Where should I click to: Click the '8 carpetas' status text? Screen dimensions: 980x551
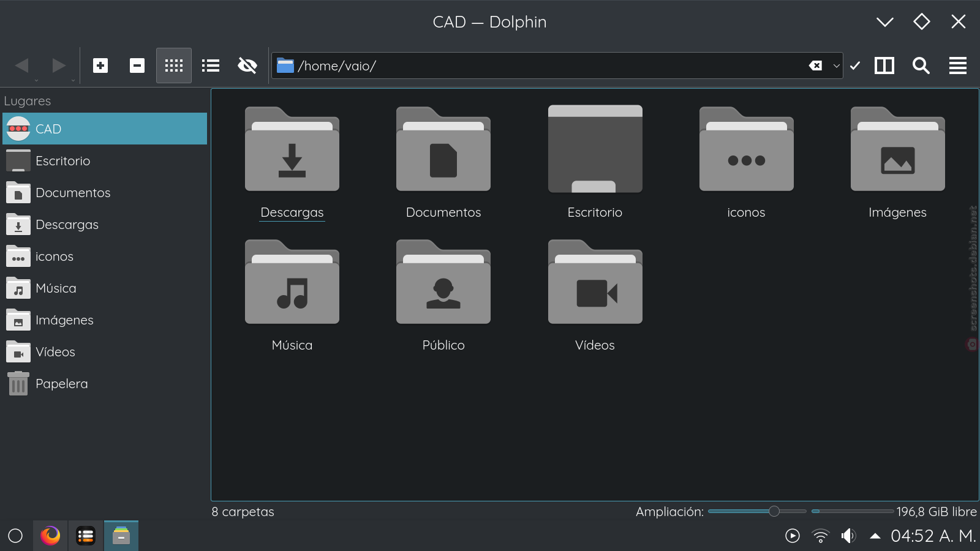(x=243, y=512)
